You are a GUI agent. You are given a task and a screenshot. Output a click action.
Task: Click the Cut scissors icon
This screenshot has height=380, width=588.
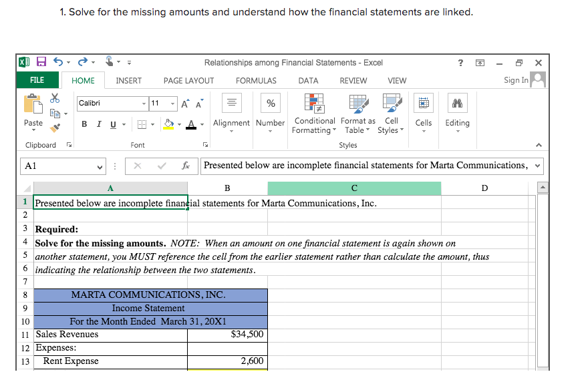point(55,98)
